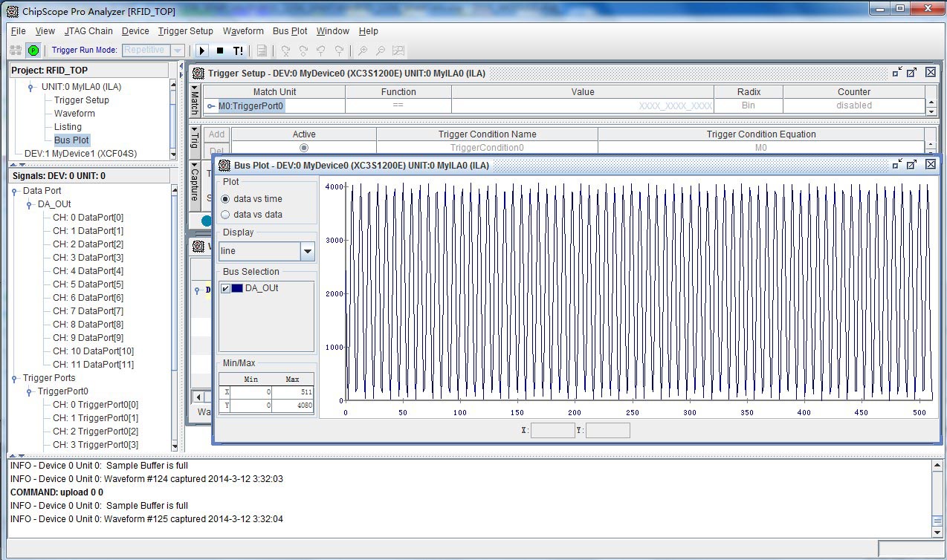This screenshot has width=947, height=560.
Task: Select Listing in the project tree
Action: pyautogui.click(x=68, y=127)
